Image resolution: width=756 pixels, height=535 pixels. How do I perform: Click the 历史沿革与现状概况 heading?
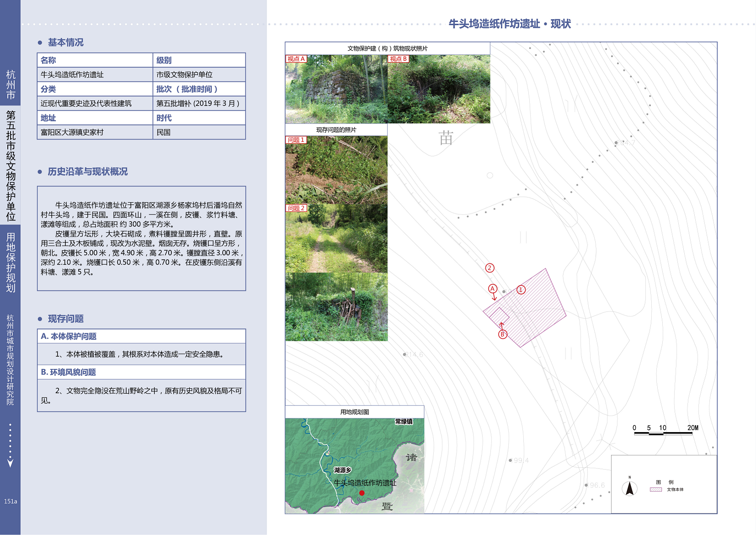coord(87,171)
